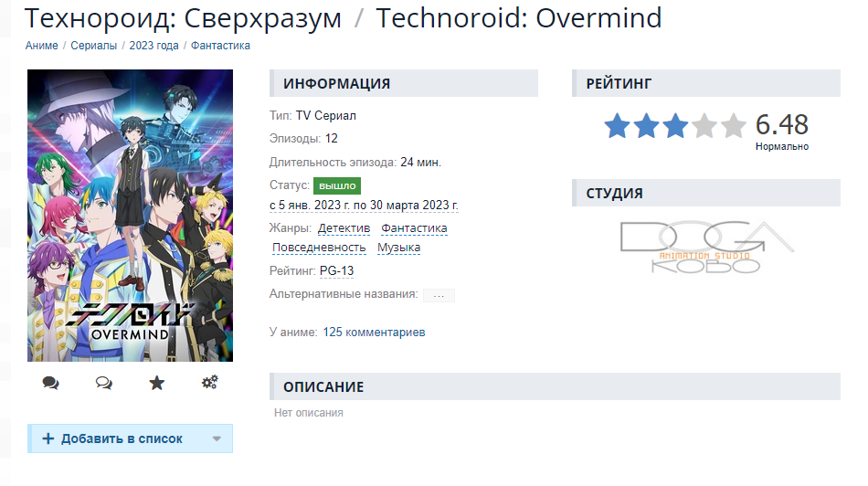Click the TV Сериал type value
The width and height of the screenshot is (868, 486).
pos(325,116)
